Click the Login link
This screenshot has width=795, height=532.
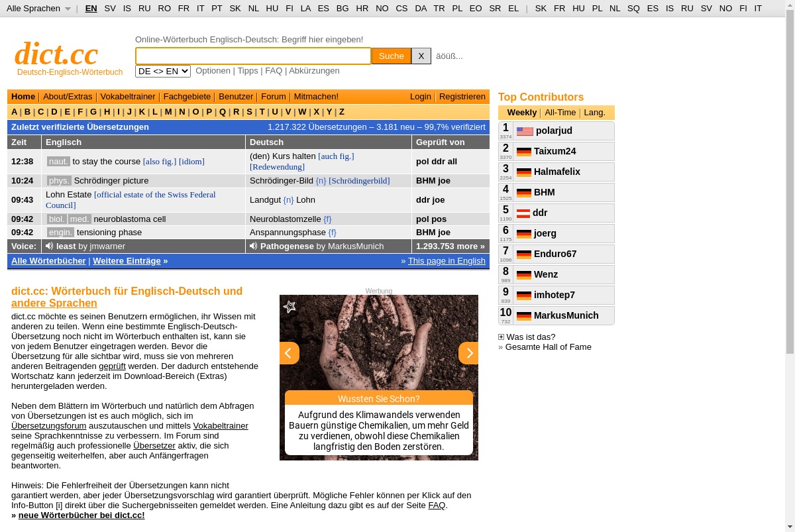click(x=420, y=97)
